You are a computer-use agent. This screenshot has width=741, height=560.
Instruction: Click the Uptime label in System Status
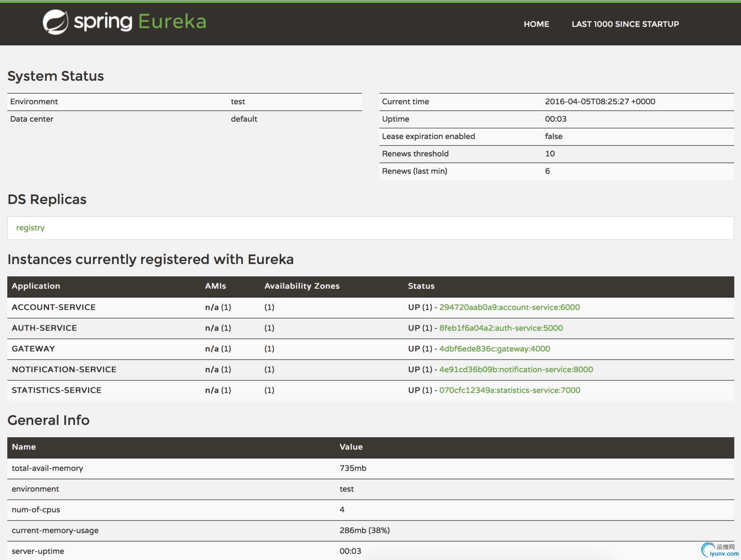[x=396, y=119]
